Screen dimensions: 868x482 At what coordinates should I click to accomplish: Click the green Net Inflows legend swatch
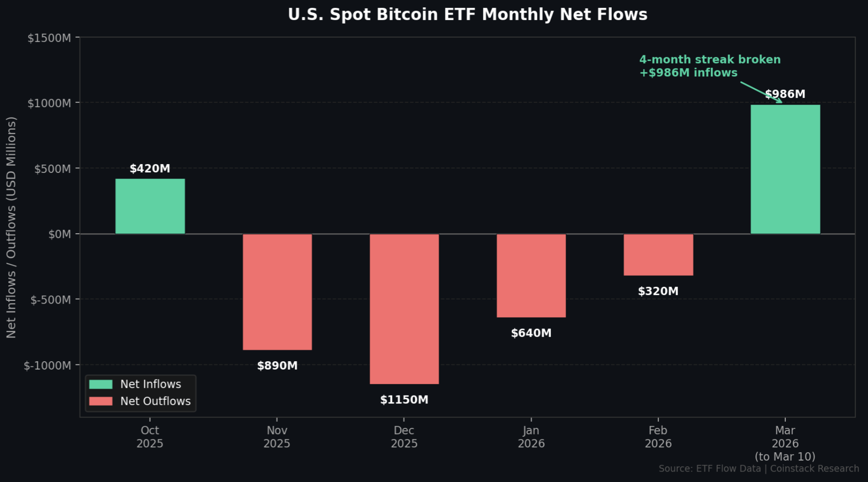(x=101, y=384)
